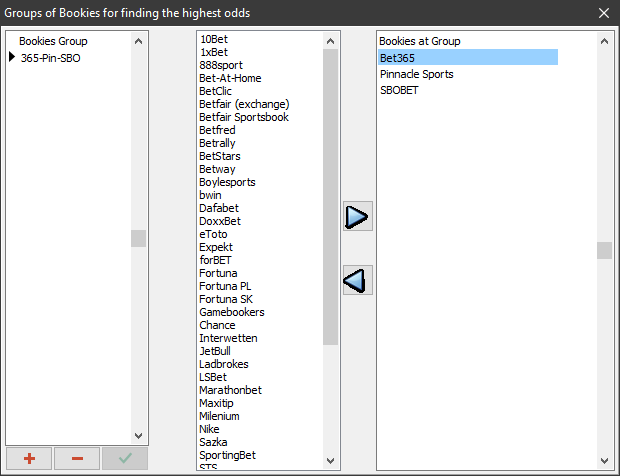Pick Sazka from the bookies list

(213, 442)
